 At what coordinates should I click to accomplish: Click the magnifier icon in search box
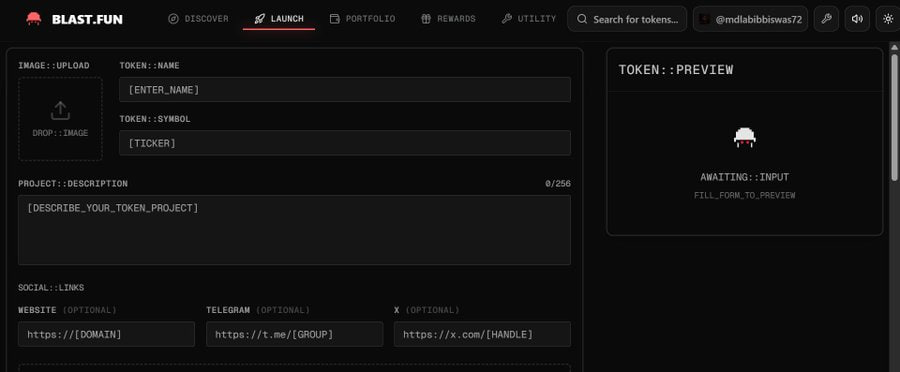(x=582, y=19)
